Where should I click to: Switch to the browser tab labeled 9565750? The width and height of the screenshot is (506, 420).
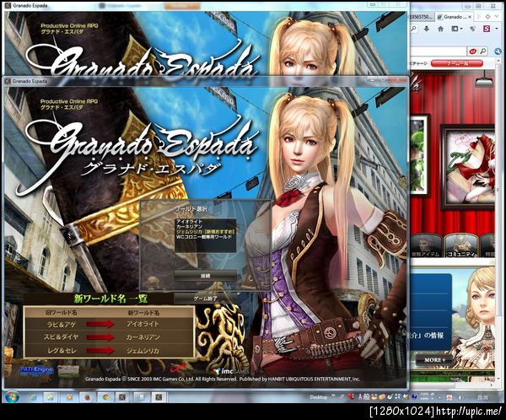click(x=421, y=17)
